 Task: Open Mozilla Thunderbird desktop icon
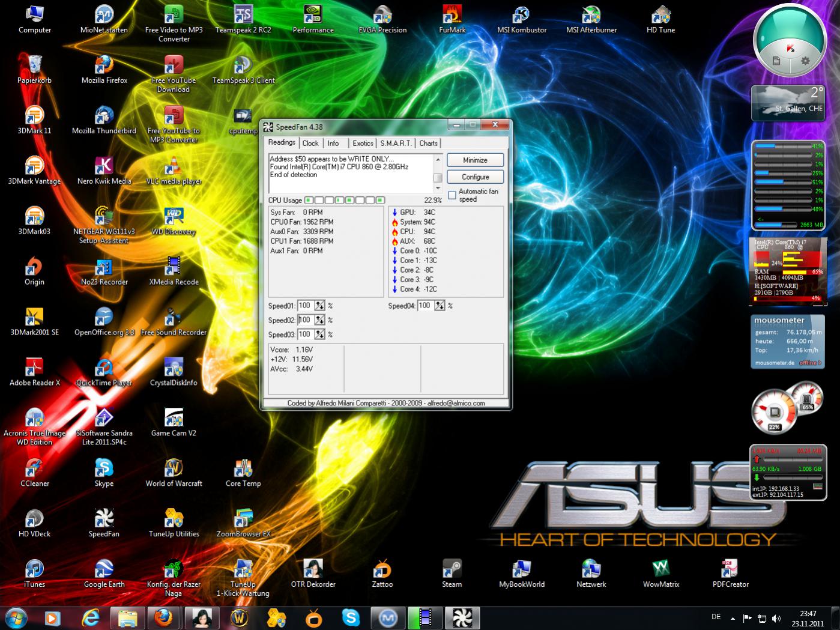tap(104, 119)
